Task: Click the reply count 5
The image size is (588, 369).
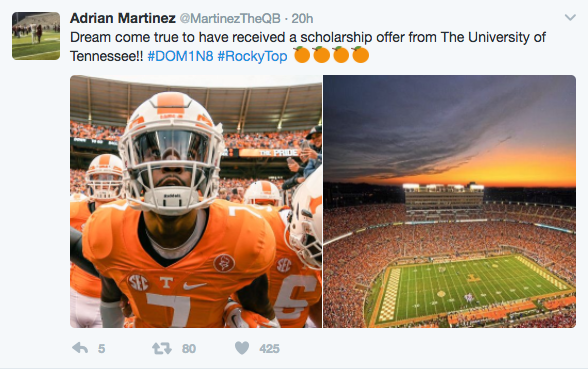Action: pos(102,349)
